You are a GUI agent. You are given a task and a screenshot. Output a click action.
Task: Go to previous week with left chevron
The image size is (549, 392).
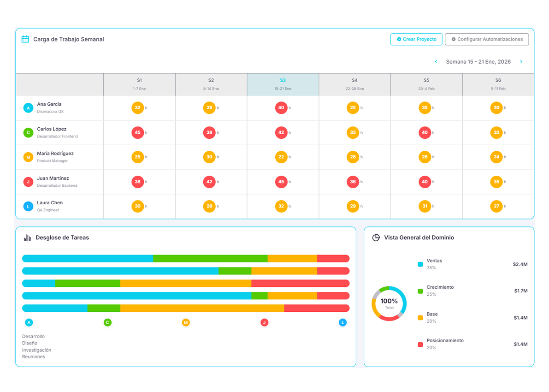pyautogui.click(x=436, y=62)
